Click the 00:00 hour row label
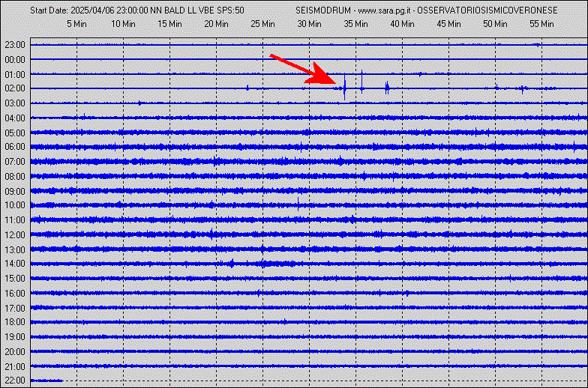The image size is (588, 388). [15, 60]
